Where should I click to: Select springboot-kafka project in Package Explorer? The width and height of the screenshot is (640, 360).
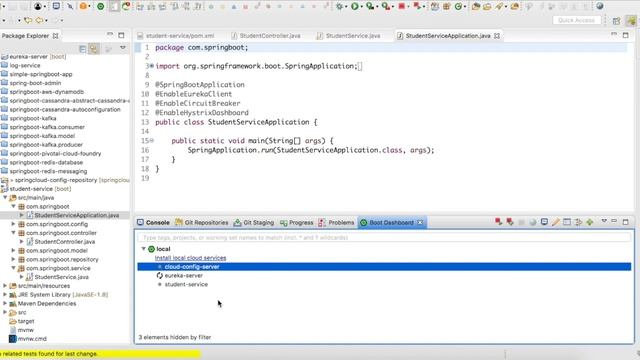[x=33, y=118]
